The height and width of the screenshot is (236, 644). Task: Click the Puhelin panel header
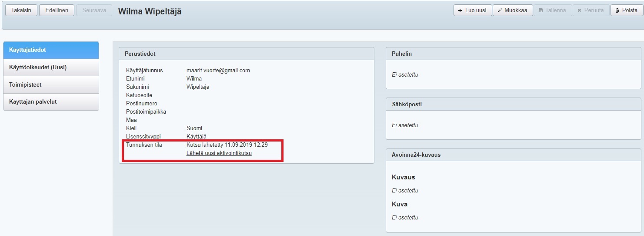pos(513,54)
